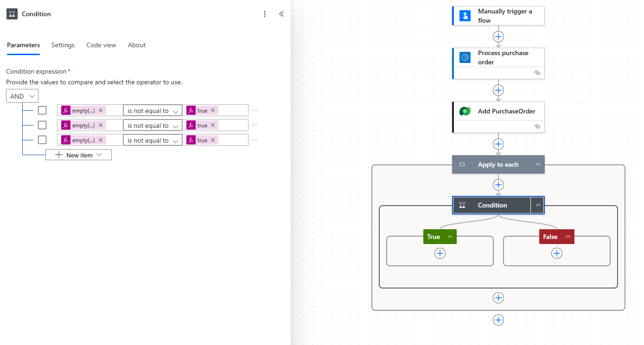Insert a step below Manually trigger a flow
This screenshot has width=644, height=345.
[x=498, y=37]
